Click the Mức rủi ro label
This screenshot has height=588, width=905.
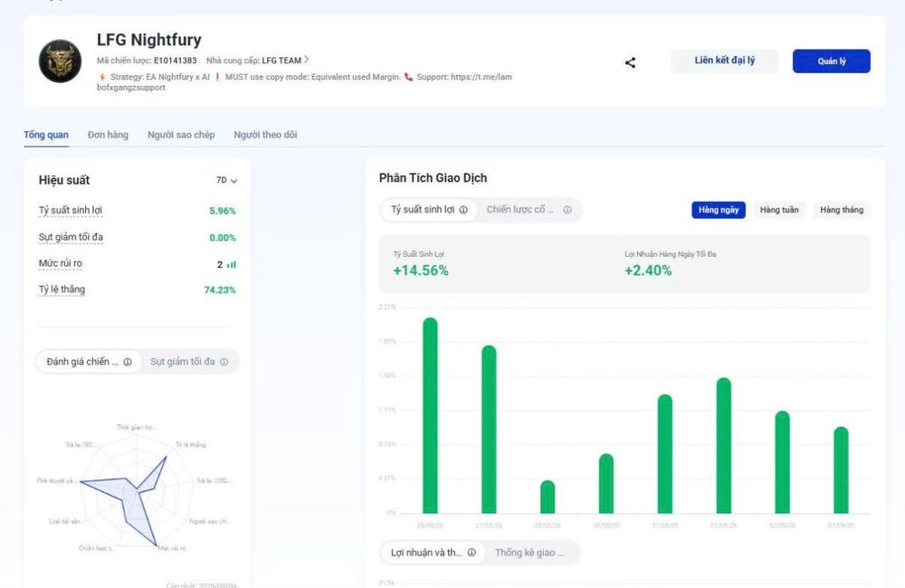61,263
